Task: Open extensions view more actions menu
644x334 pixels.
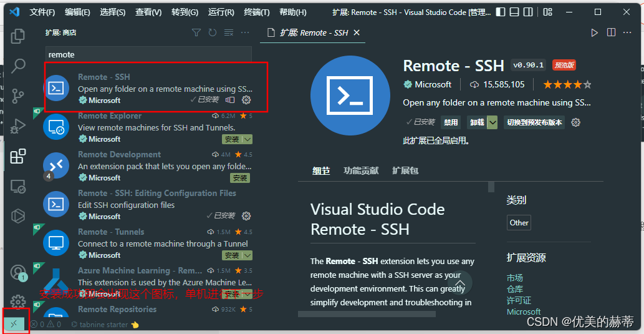Action: tap(245, 32)
